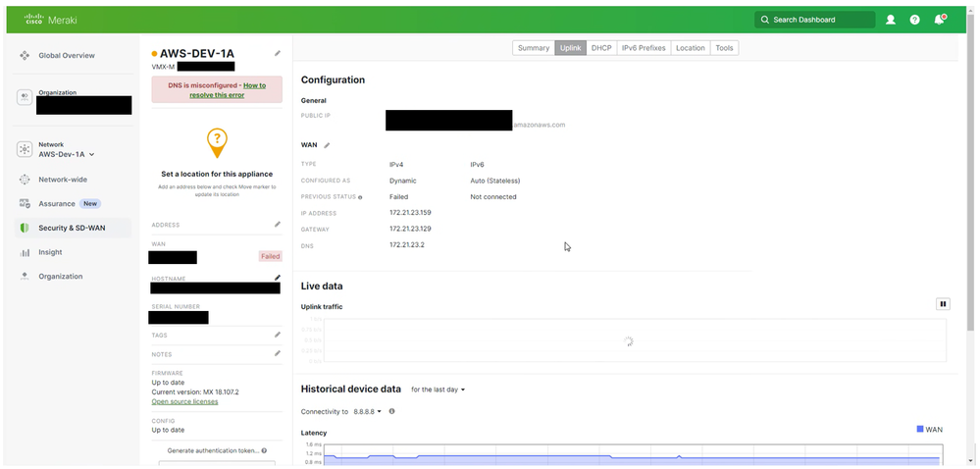The width and height of the screenshot is (980, 469).
Task: Open the user account icon
Action: tap(891, 20)
